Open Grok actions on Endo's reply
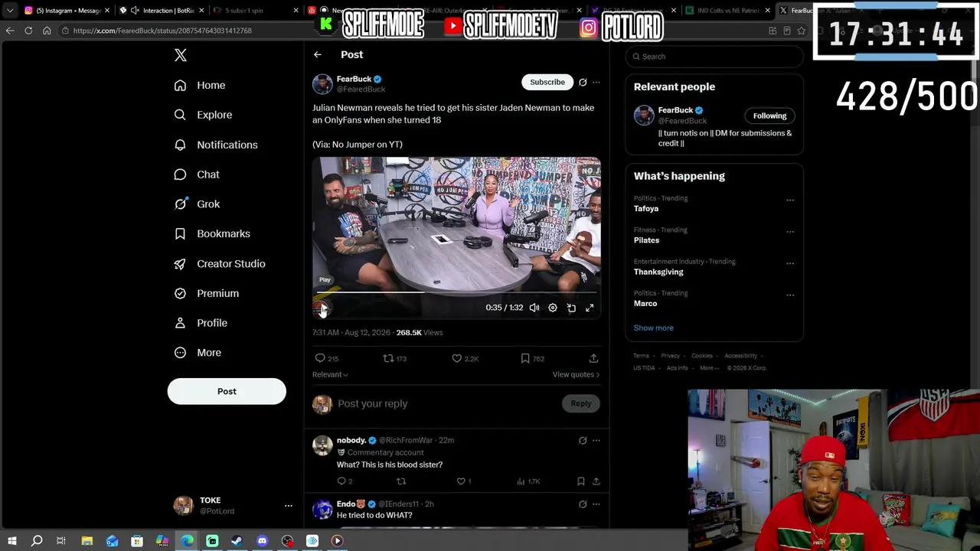The width and height of the screenshot is (980, 551). pyautogui.click(x=583, y=504)
